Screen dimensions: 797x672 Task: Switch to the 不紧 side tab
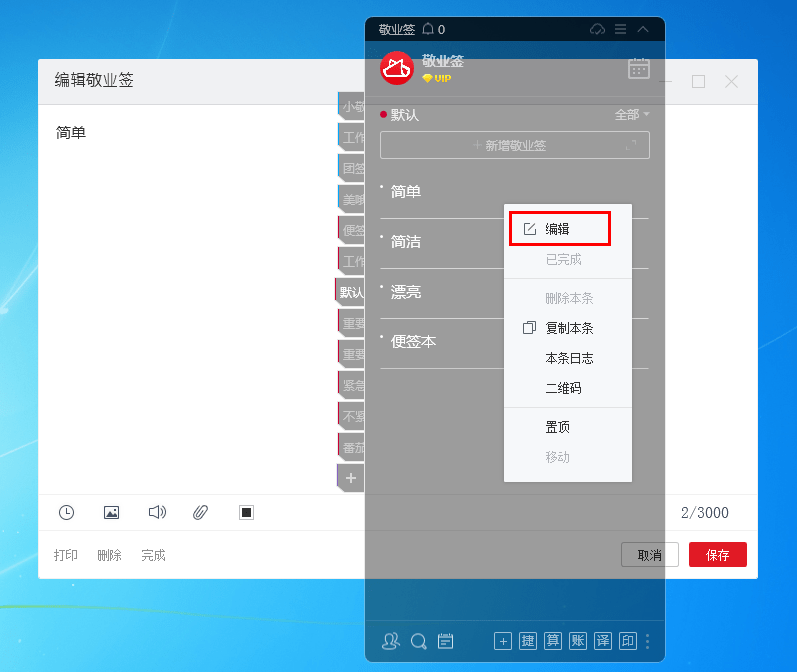[352, 416]
